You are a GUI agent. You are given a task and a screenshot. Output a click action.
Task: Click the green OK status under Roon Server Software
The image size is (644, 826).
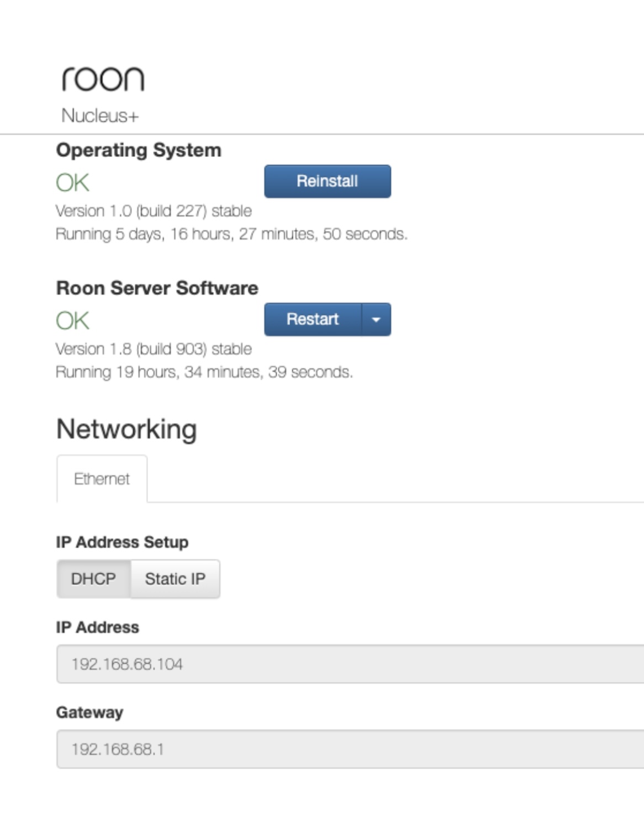[x=73, y=320]
